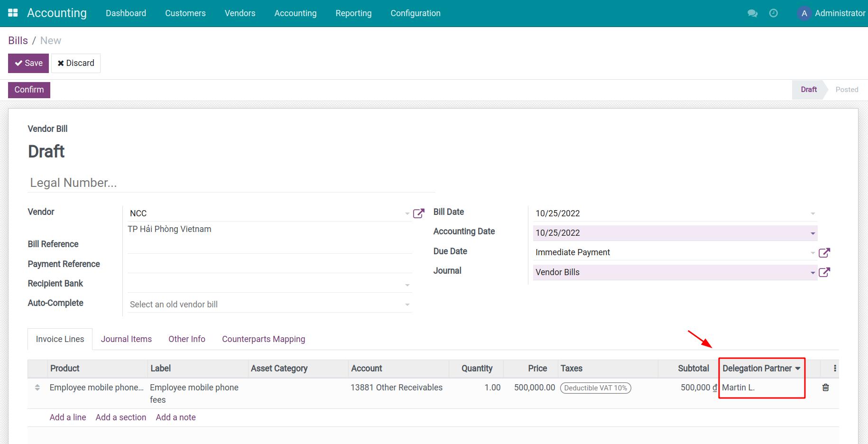This screenshot has height=444, width=868.
Task: Click the Legal Number input field
Action: point(142,182)
